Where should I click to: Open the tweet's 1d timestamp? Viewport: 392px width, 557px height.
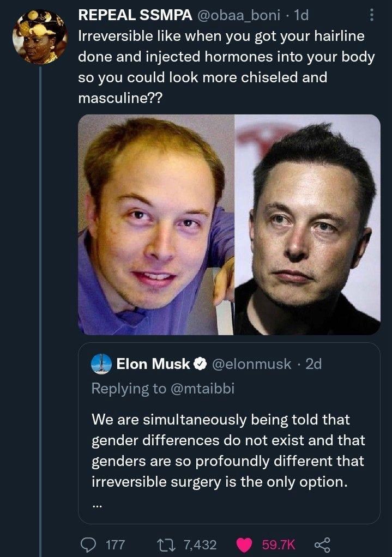click(x=301, y=16)
